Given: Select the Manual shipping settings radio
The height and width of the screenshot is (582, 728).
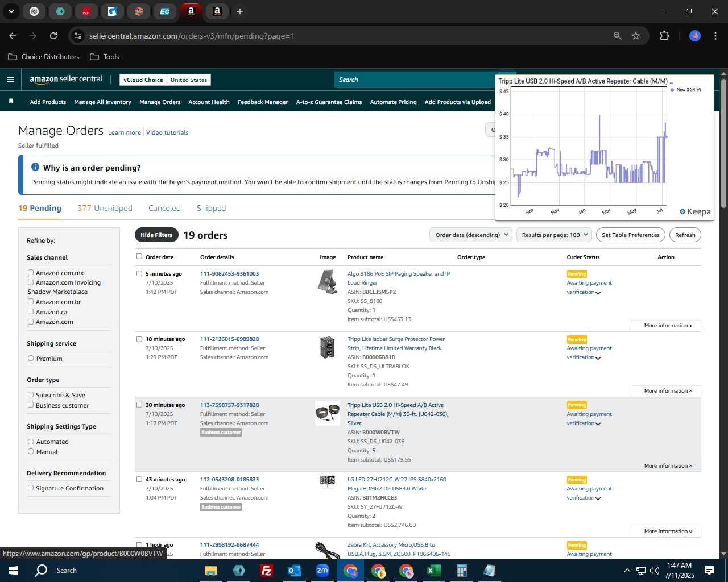Looking at the screenshot, I should tap(31, 451).
